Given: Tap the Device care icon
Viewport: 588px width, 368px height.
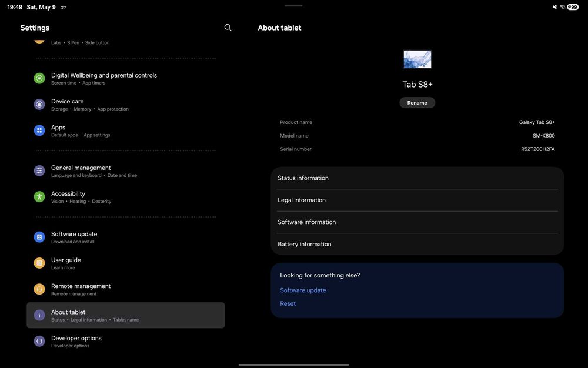Looking at the screenshot, I should click(x=39, y=104).
